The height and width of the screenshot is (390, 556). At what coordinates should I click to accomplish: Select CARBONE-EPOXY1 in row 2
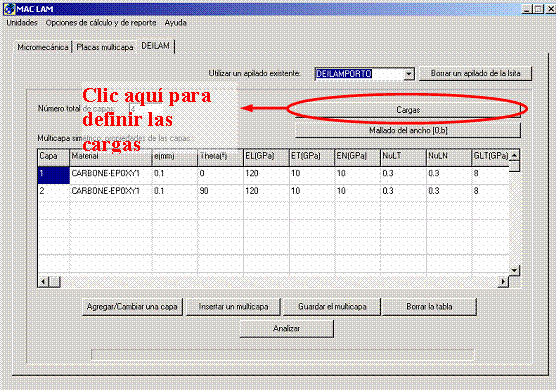111,192
